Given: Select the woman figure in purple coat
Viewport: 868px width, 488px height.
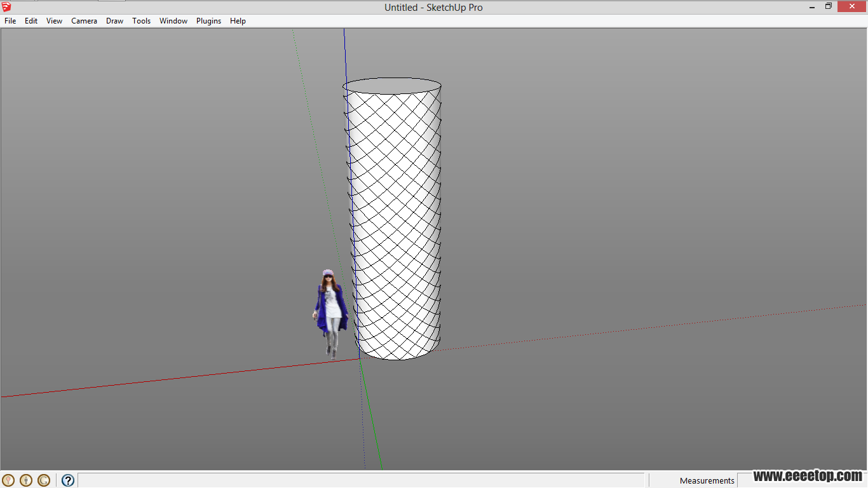Looking at the screenshot, I should click(x=330, y=315).
